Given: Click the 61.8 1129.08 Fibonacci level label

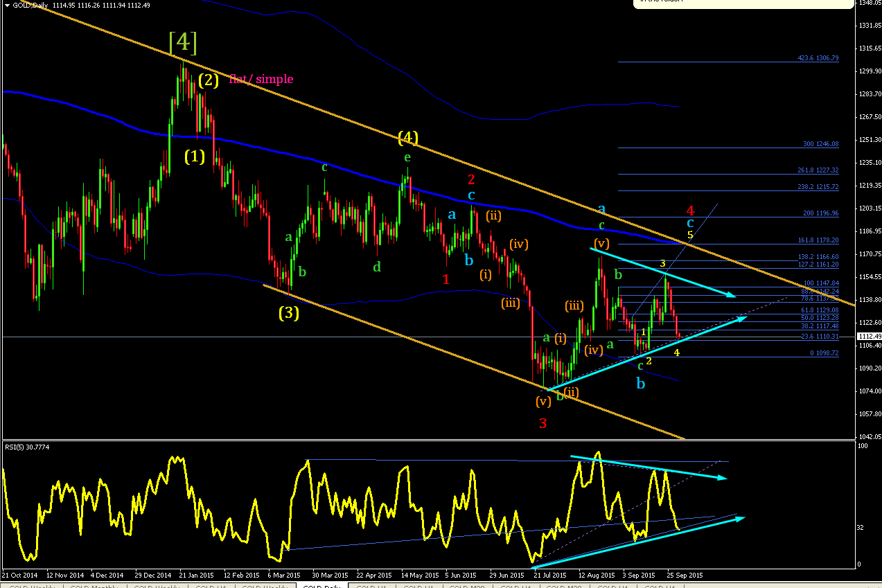Looking at the screenshot, I should [x=820, y=310].
